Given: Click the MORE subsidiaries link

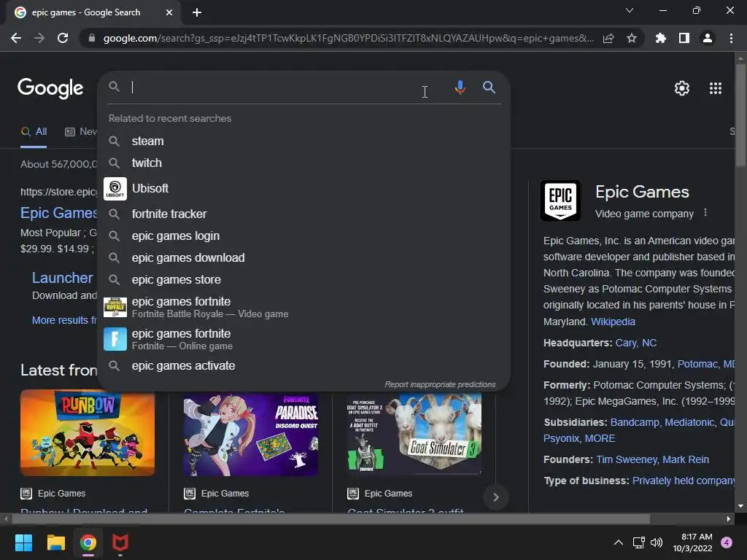Looking at the screenshot, I should click(x=600, y=438).
